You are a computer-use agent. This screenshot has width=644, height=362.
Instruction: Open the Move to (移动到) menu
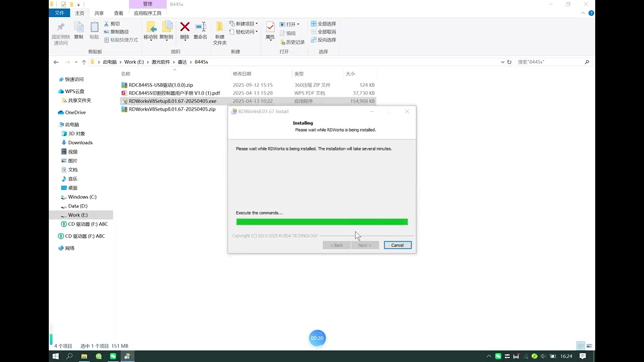(x=150, y=31)
